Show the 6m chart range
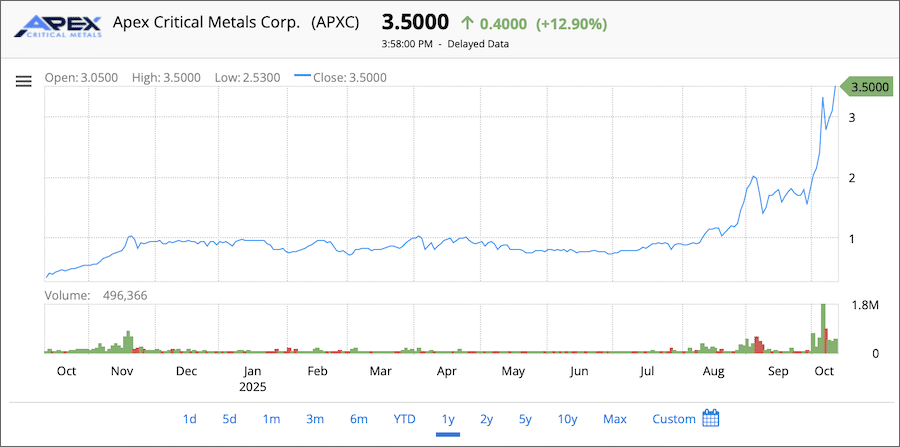This screenshot has height=447, width=900. pyautogui.click(x=359, y=419)
